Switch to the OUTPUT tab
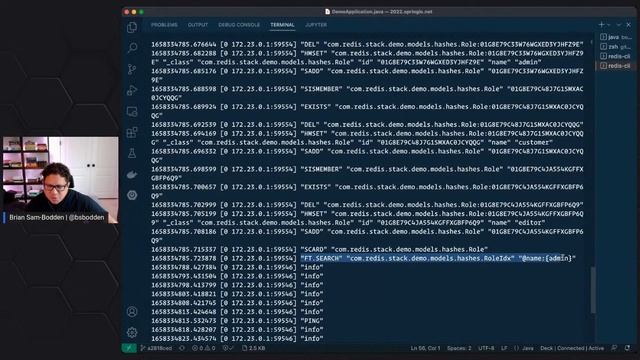The height and width of the screenshot is (360, 640). pyautogui.click(x=198, y=25)
